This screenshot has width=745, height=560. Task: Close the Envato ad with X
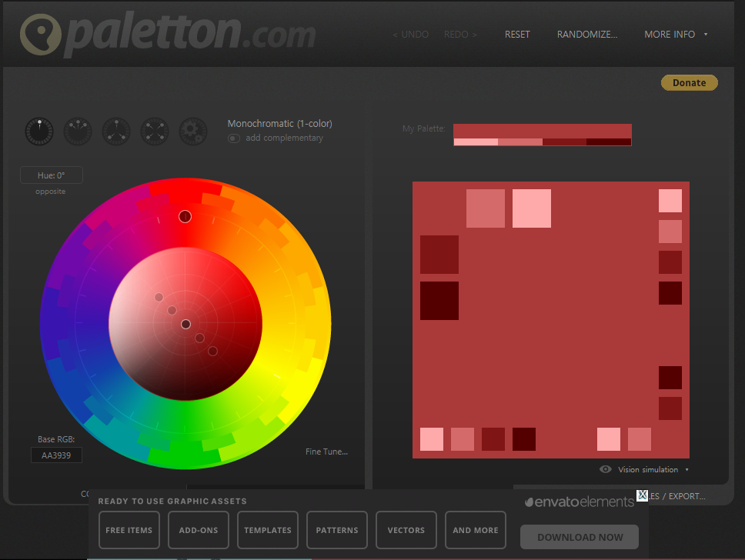point(643,495)
